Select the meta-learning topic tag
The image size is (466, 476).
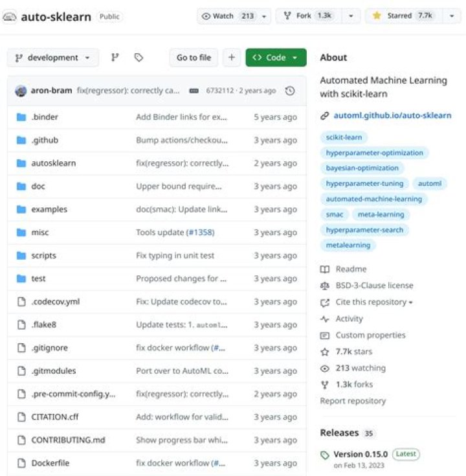[x=381, y=214]
